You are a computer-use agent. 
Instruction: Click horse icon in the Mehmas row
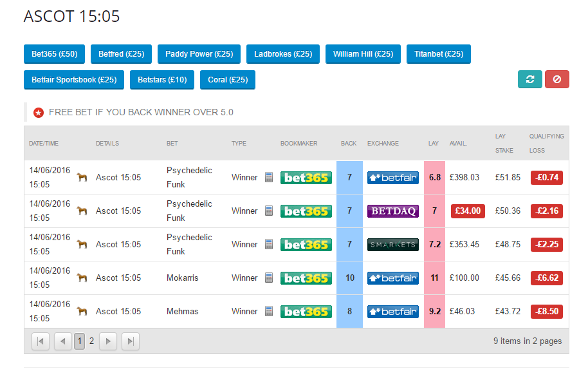tap(82, 311)
